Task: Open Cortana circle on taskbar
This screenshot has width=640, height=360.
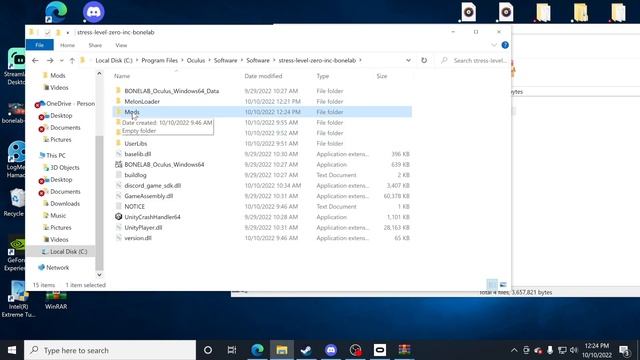Action: [x=208, y=350]
